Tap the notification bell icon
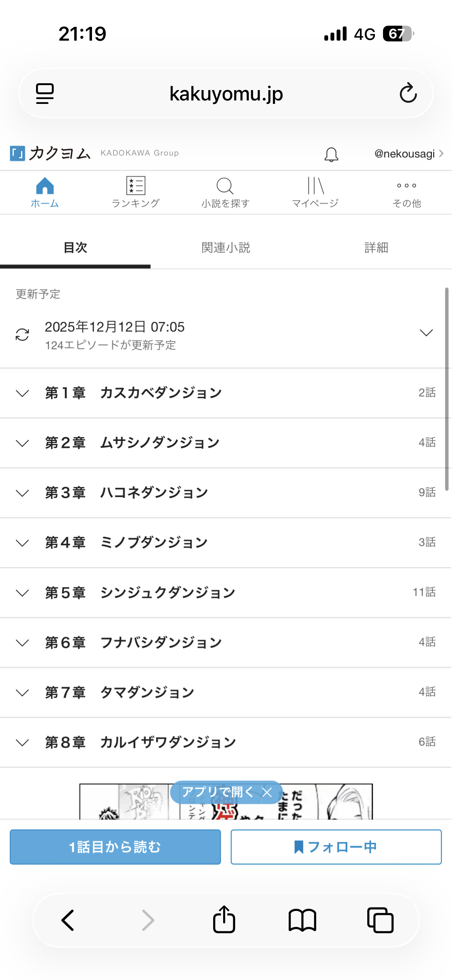 pos(331,155)
